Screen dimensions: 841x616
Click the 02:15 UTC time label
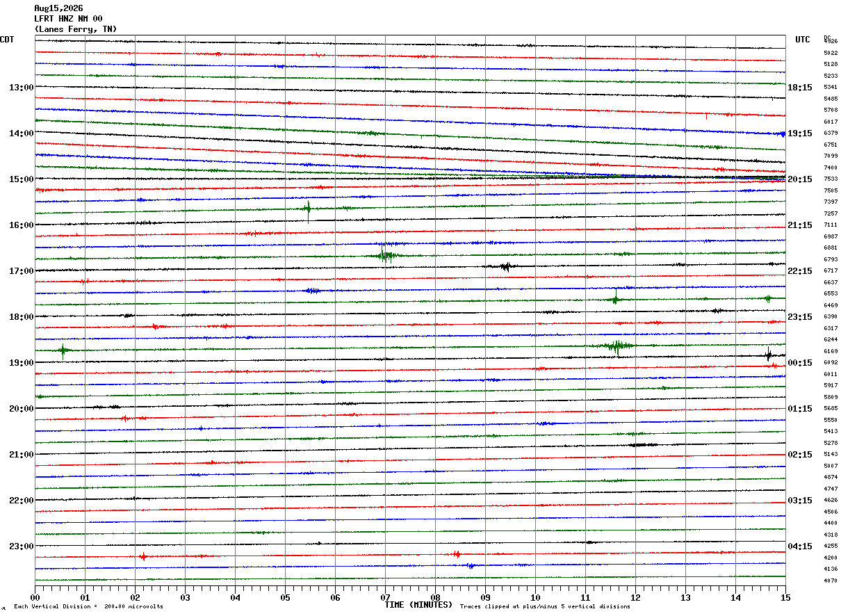(x=800, y=455)
